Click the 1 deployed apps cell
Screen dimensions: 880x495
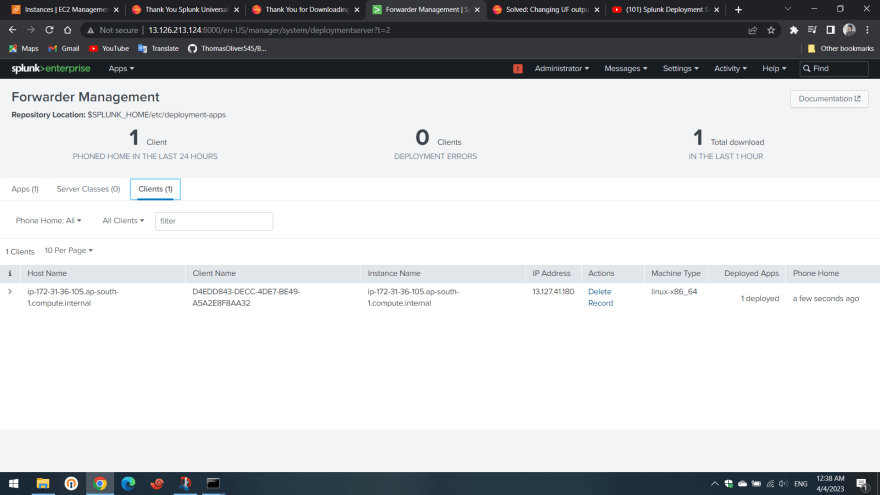tap(760, 299)
